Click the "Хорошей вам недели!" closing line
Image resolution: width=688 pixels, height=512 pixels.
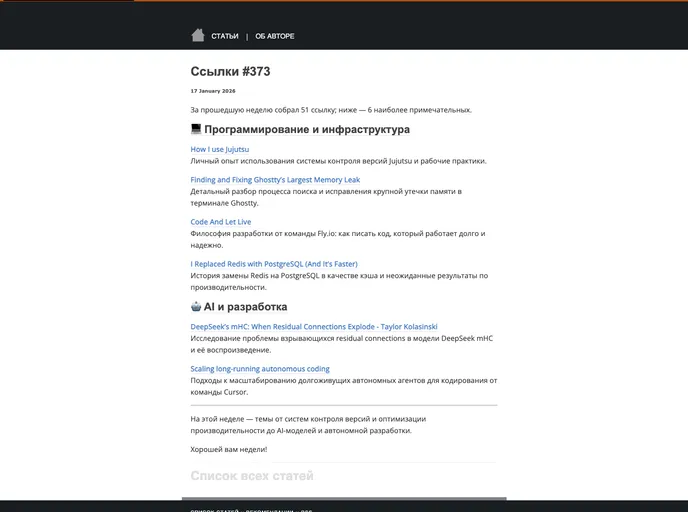(x=222, y=449)
